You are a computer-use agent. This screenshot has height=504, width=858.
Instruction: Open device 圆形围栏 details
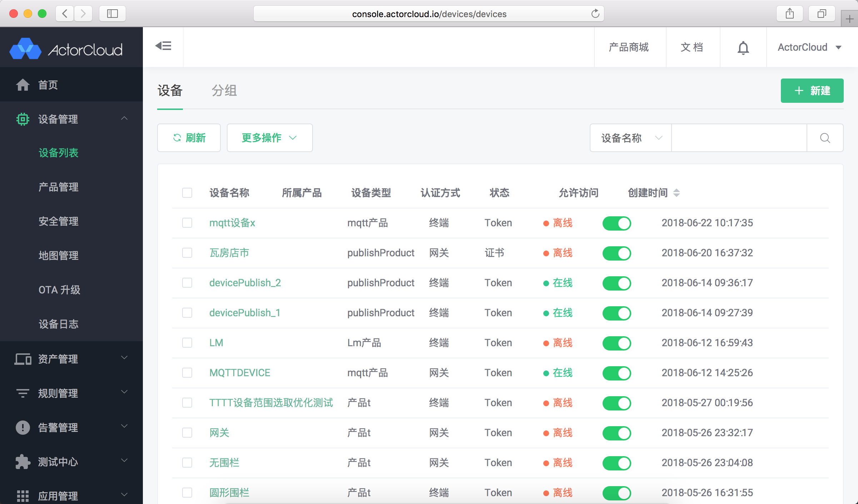click(x=229, y=493)
